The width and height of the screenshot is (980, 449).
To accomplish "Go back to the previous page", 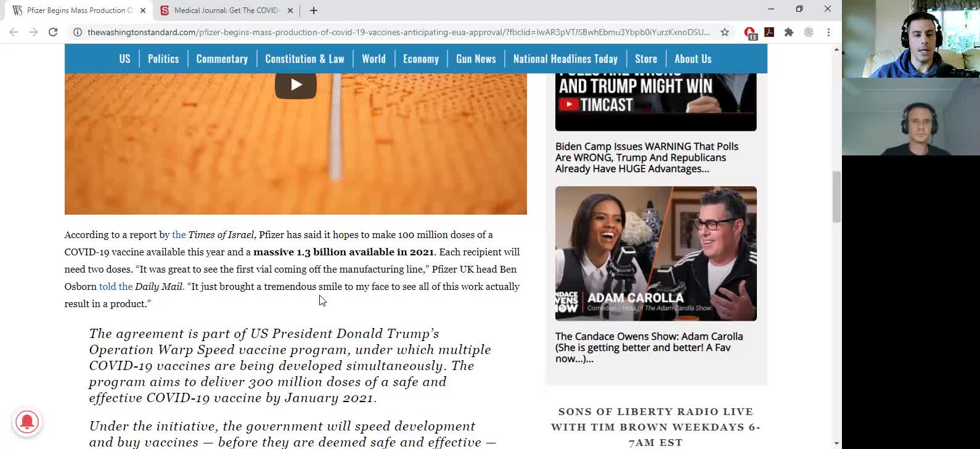I will [x=14, y=32].
